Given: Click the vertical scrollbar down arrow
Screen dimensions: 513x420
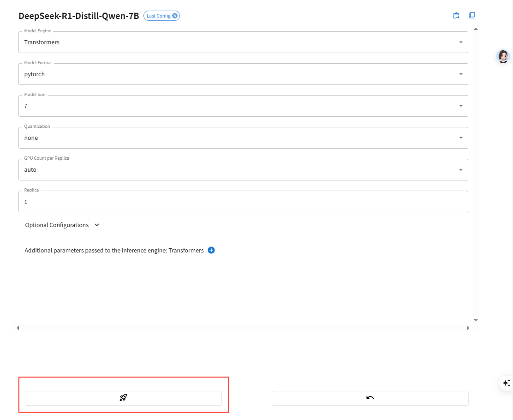Looking at the screenshot, I should point(476,320).
